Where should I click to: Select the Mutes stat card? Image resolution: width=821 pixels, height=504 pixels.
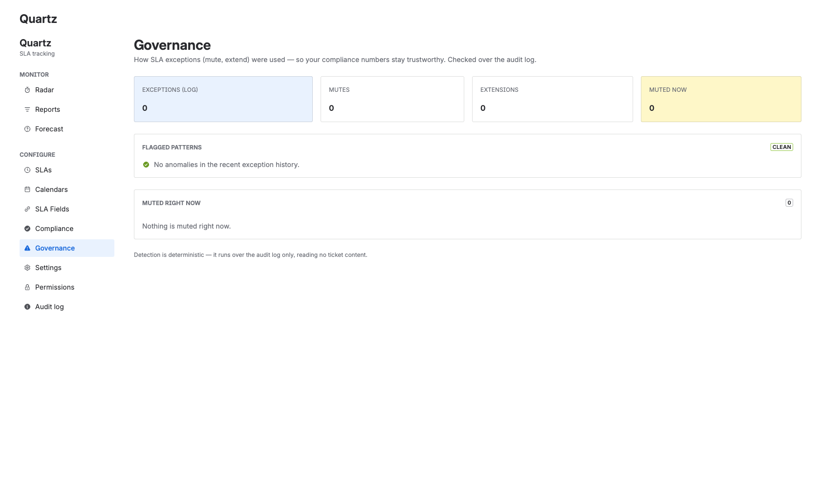(392, 99)
